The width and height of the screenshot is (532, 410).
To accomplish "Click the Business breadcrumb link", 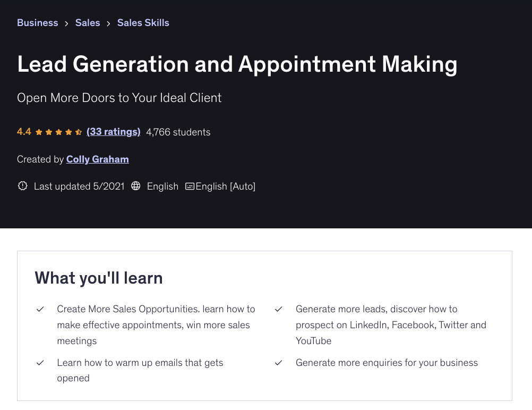I will tap(37, 23).
